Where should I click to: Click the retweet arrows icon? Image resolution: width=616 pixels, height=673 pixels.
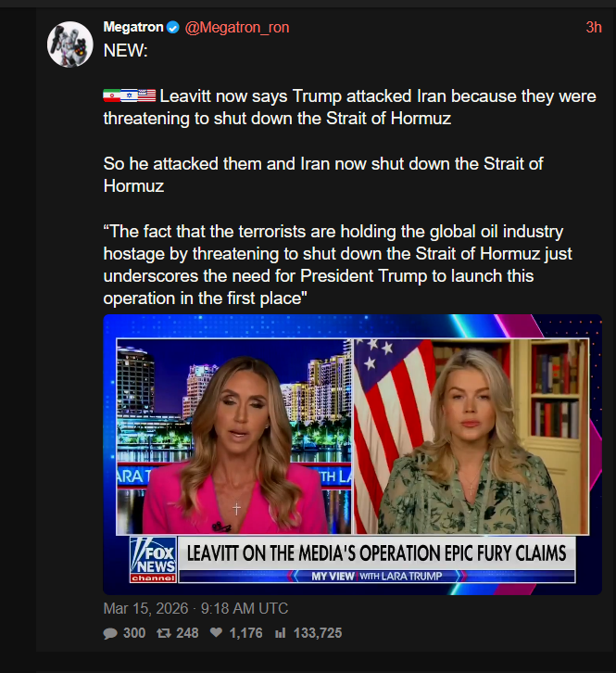[x=163, y=633]
